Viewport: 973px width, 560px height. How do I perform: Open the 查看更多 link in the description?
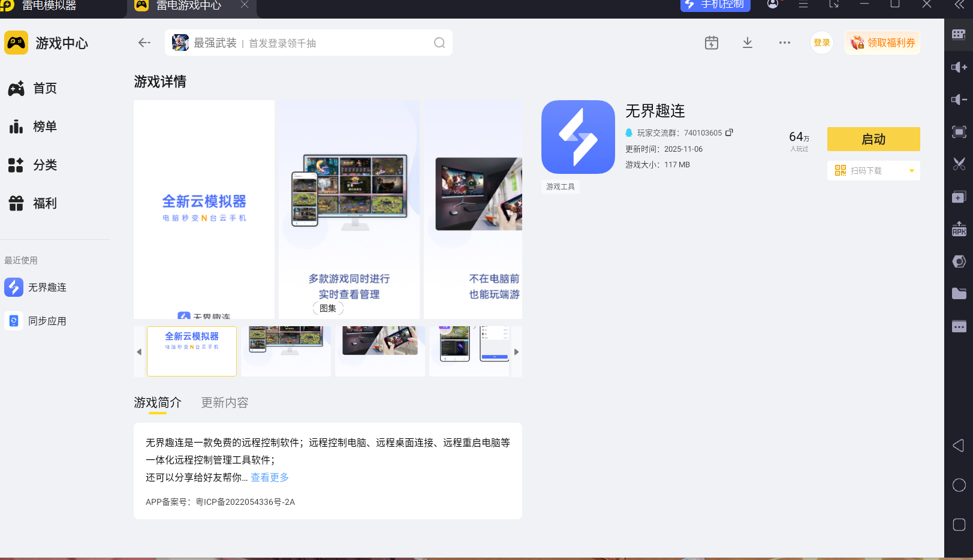(269, 477)
